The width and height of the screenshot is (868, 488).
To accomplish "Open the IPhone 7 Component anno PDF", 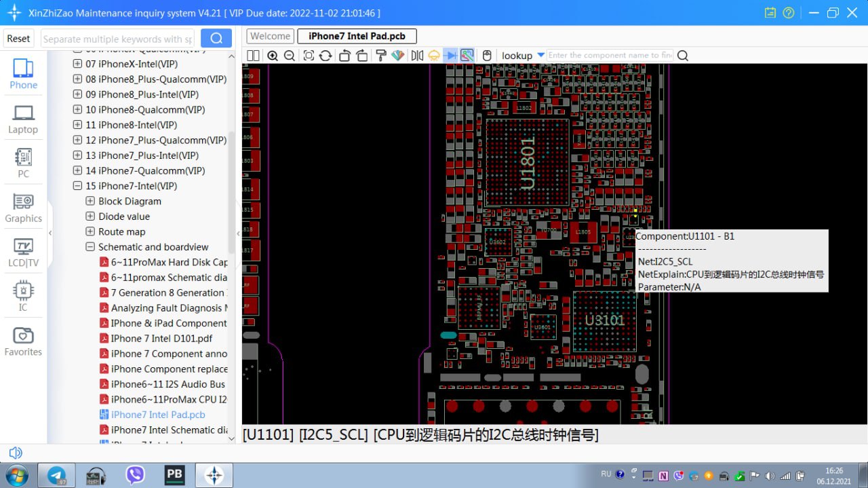I will tap(163, 354).
